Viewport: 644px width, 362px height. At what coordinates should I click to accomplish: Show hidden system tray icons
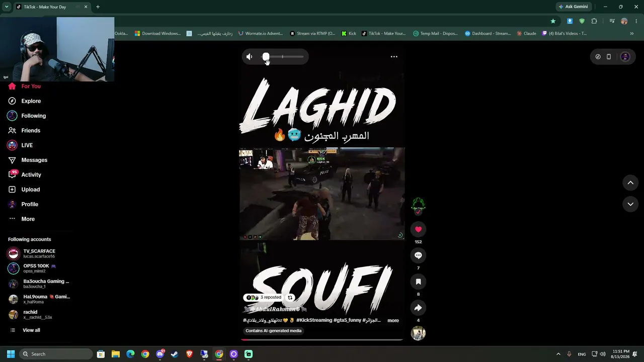point(558,354)
